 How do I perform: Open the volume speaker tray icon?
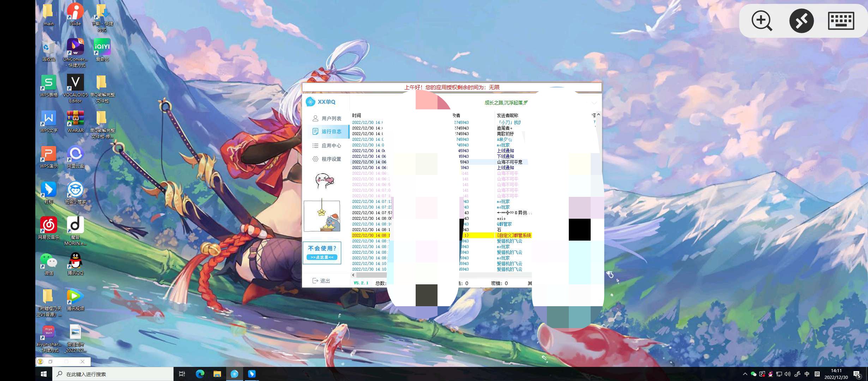[x=788, y=374]
